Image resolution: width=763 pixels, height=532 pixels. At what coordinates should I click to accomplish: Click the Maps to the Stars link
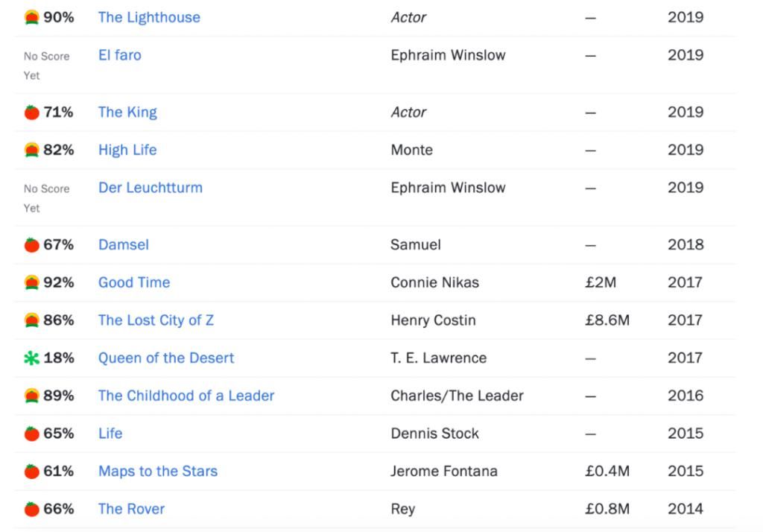[x=158, y=472]
